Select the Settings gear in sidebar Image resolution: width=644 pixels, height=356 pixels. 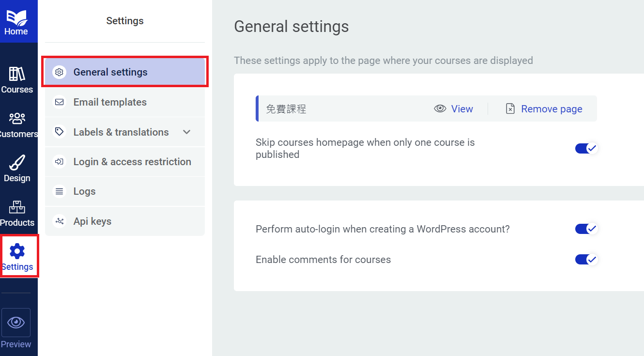coord(17,251)
